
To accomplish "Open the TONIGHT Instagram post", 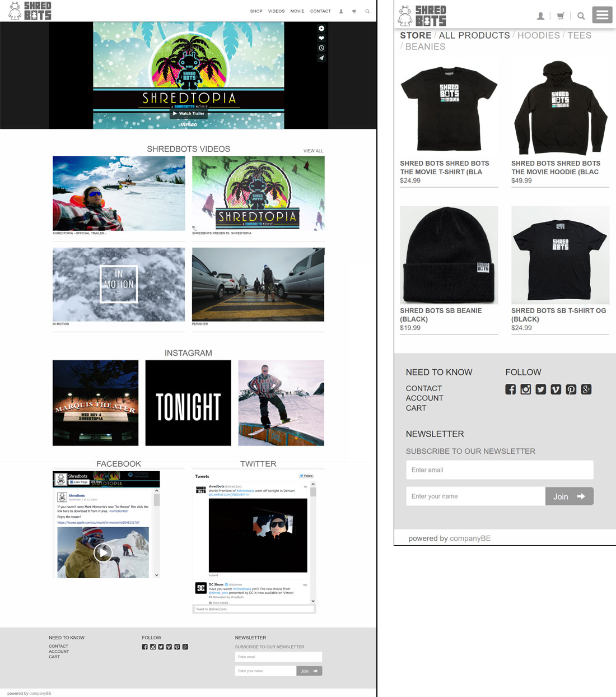I will (x=188, y=403).
